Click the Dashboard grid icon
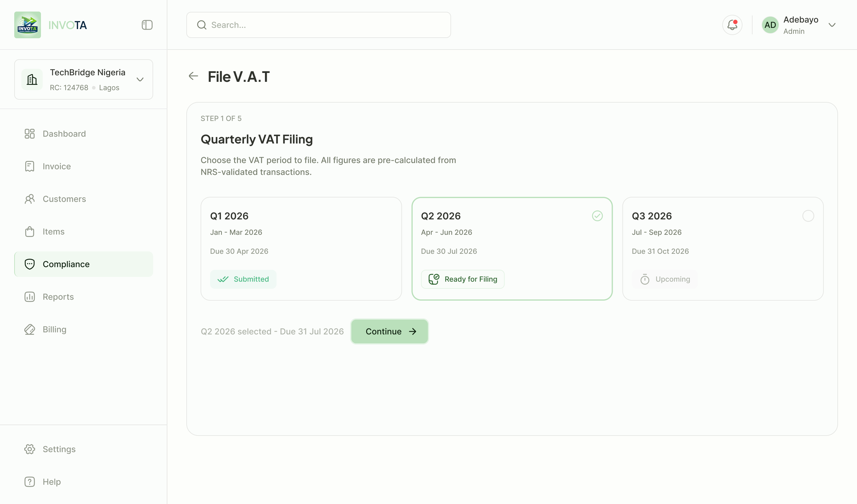The width and height of the screenshot is (857, 504). pyautogui.click(x=30, y=134)
